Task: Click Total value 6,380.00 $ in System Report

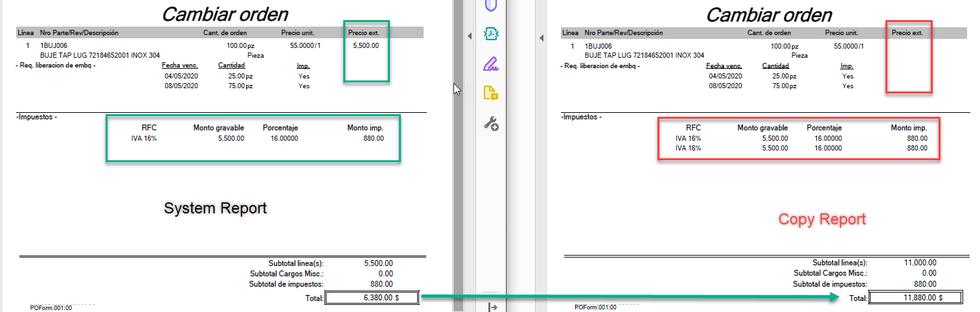Action: pyautogui.click(x=372, y=297)
